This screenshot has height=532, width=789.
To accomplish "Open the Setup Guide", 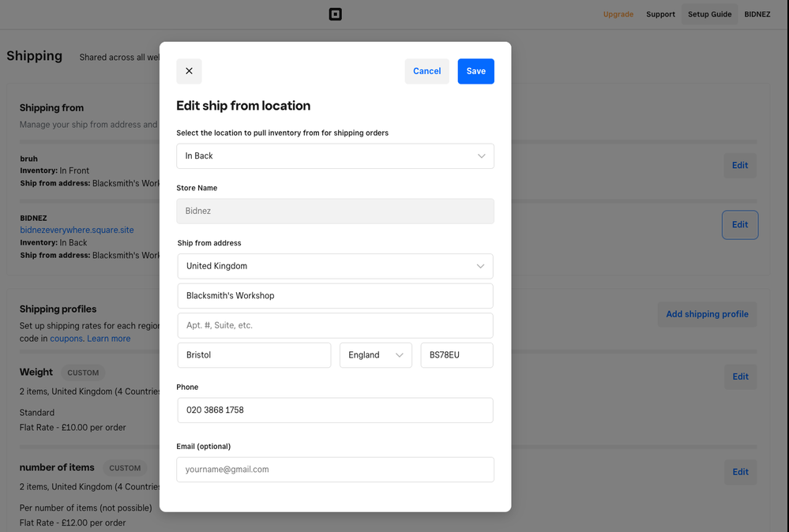I will [x=709, y=13].
